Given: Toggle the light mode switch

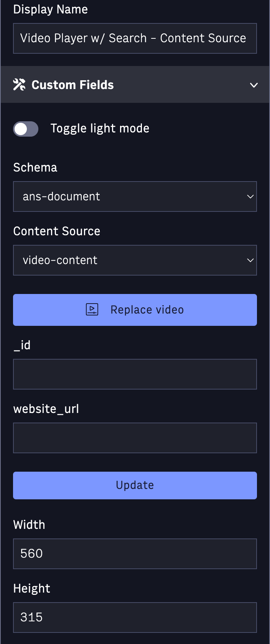Looking at the screenshot, I should point(26,129).
